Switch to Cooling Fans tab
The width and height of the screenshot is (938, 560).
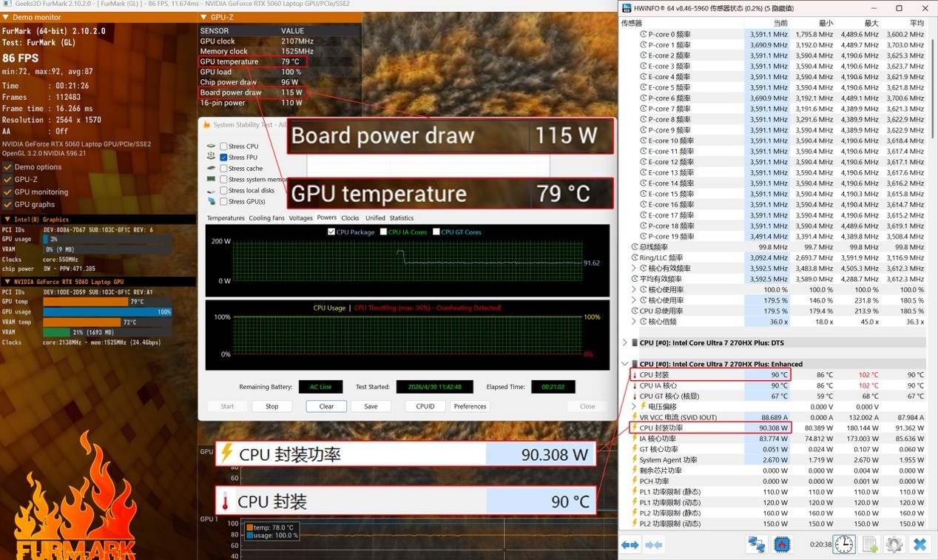266,218
